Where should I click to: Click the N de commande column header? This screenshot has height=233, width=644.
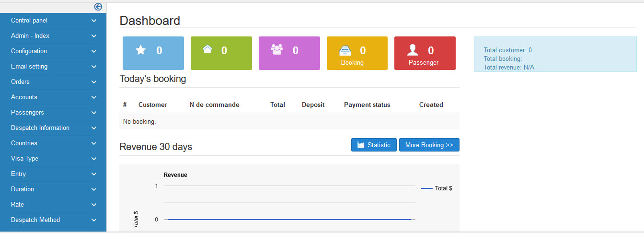point(215,105)
